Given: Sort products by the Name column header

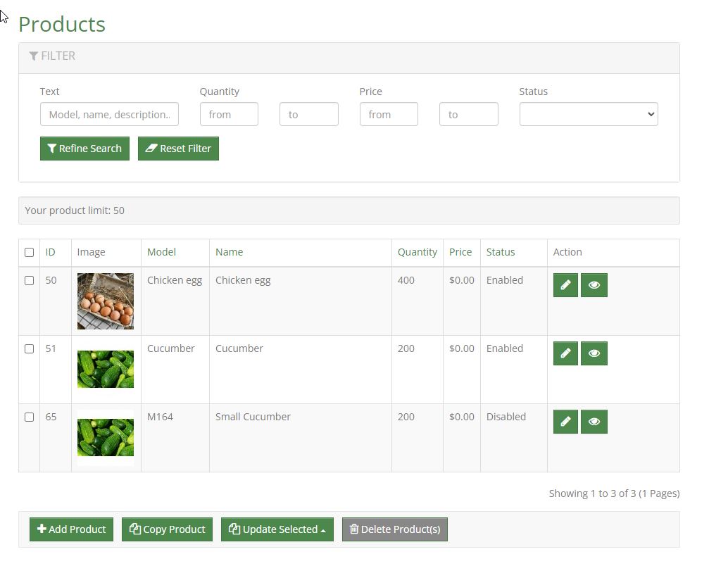Looking at the screenshot, I should click(229, 252).
